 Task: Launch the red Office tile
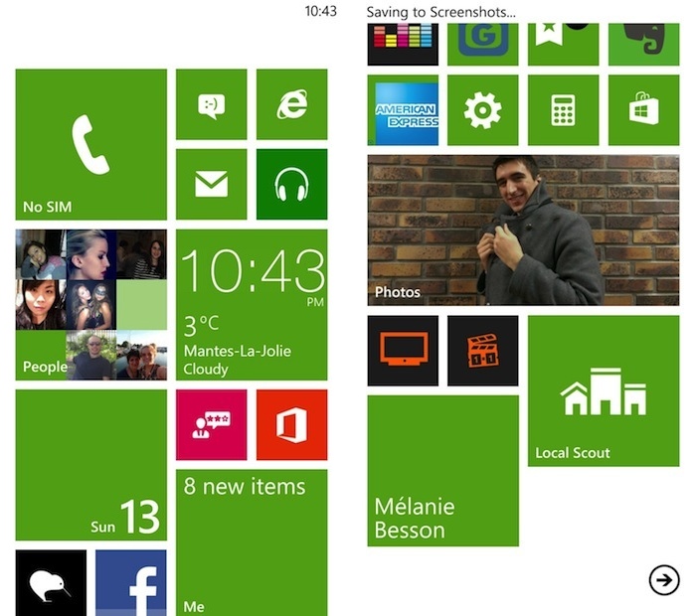(x=291, y=425)
